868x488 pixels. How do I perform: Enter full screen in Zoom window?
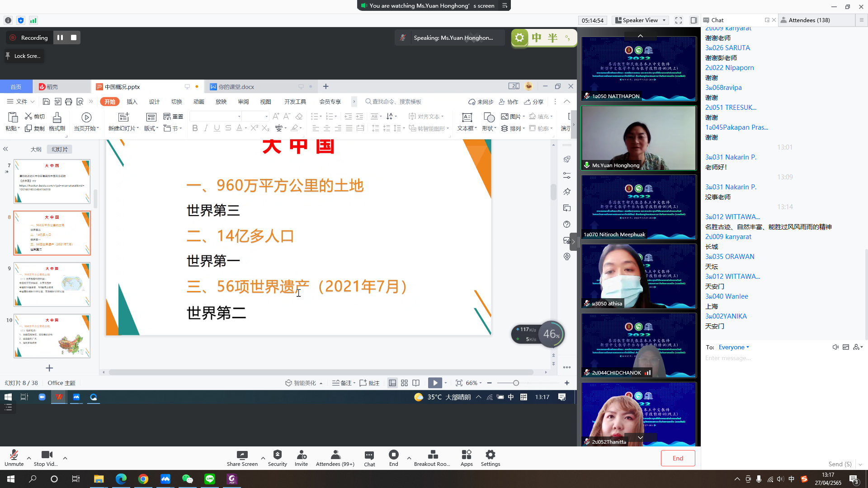tap(679, 20)
